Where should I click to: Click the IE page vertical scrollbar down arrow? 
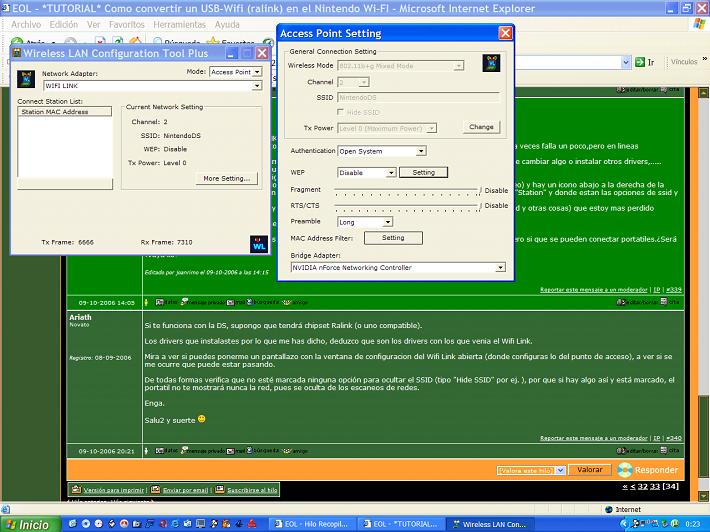click(x=703, y=496)
